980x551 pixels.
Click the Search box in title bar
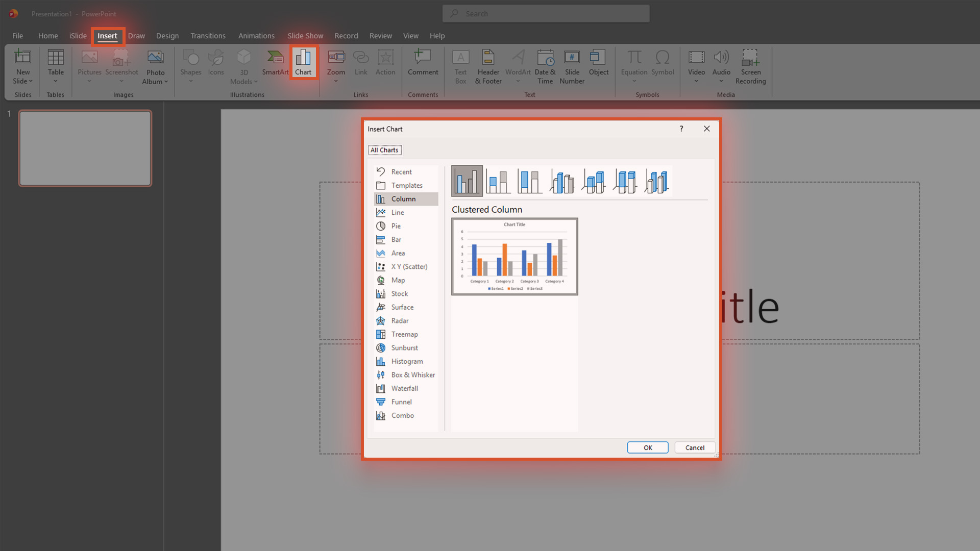546,14
